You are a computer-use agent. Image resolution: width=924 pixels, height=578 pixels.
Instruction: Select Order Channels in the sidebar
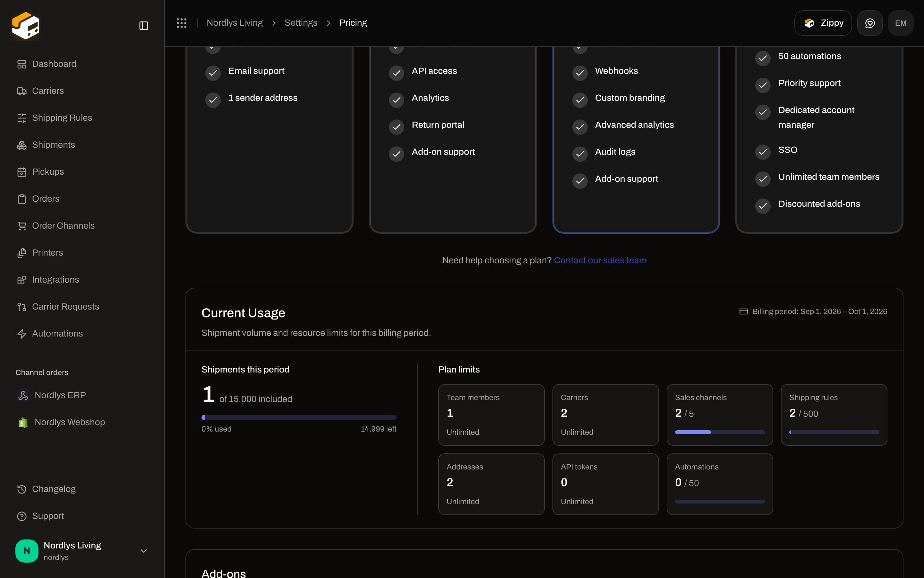click(82, 225)
